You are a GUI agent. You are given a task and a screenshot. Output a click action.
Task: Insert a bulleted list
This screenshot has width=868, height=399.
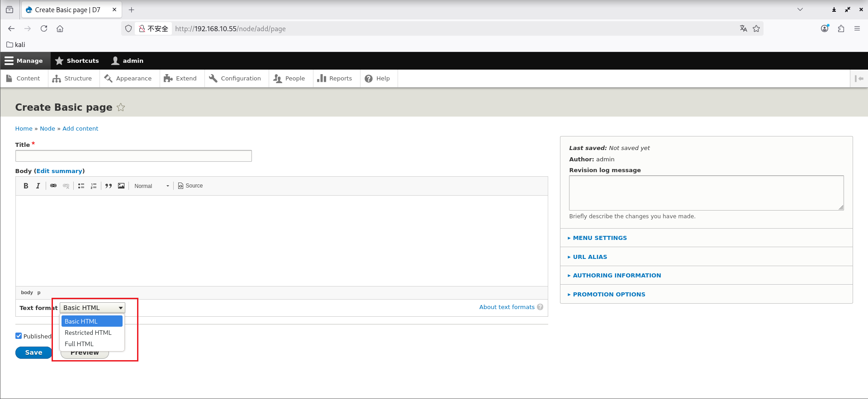[81, 186]
